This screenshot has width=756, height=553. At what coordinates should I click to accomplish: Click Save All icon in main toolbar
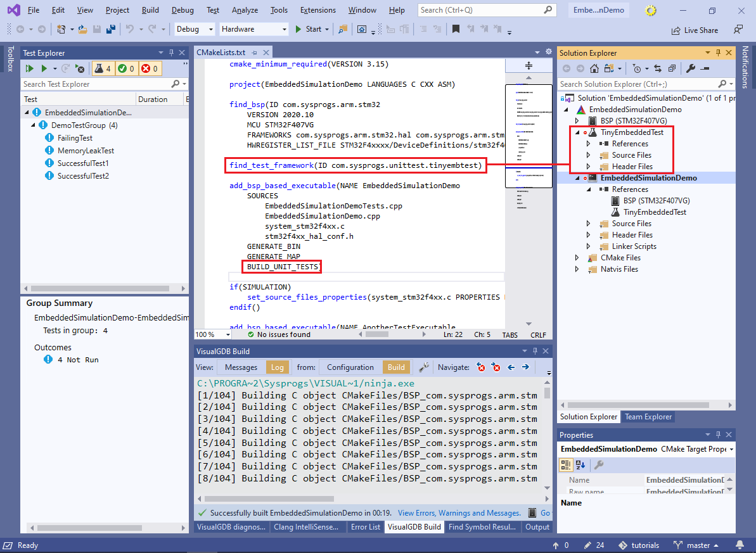click(x=111, y=29)
